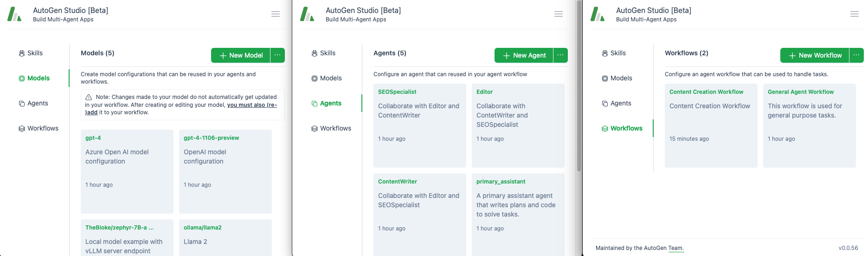Select the Skills tab in the Agents panel sidebar
This screenshot has width=868, height=256.
[x=328, y=53]
